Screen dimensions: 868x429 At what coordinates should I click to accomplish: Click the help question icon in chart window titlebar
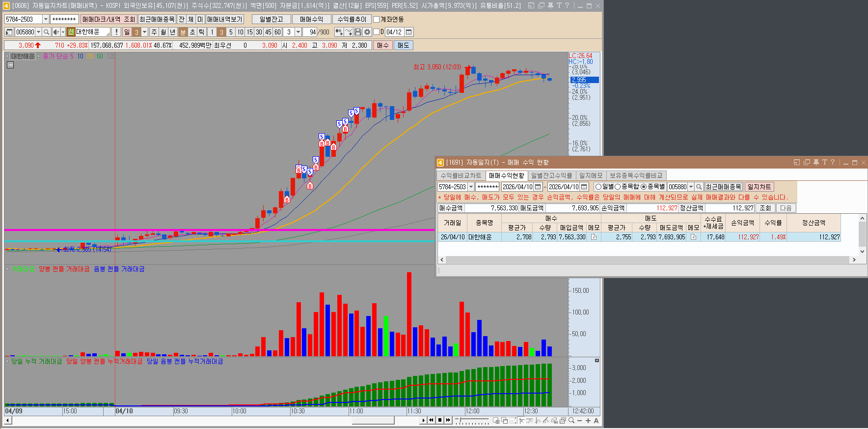[567, 5]
